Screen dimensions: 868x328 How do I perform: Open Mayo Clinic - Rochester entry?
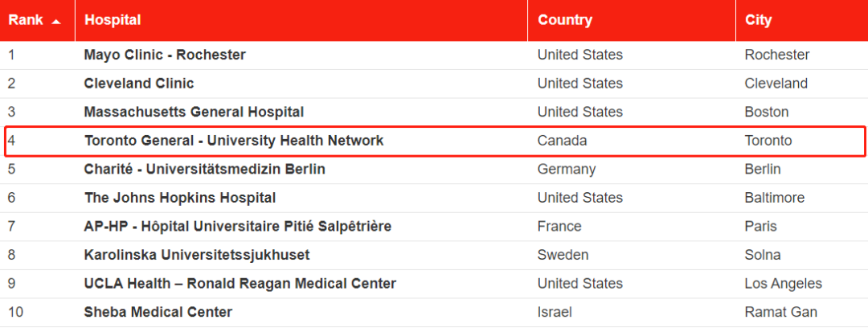pos(165,55)
